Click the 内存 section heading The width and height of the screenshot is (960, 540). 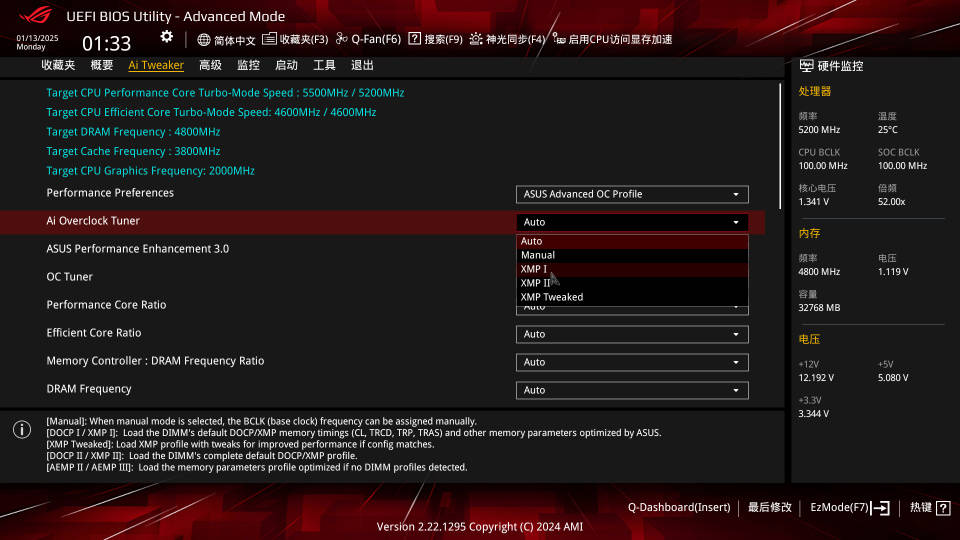(x=809, y=233)
